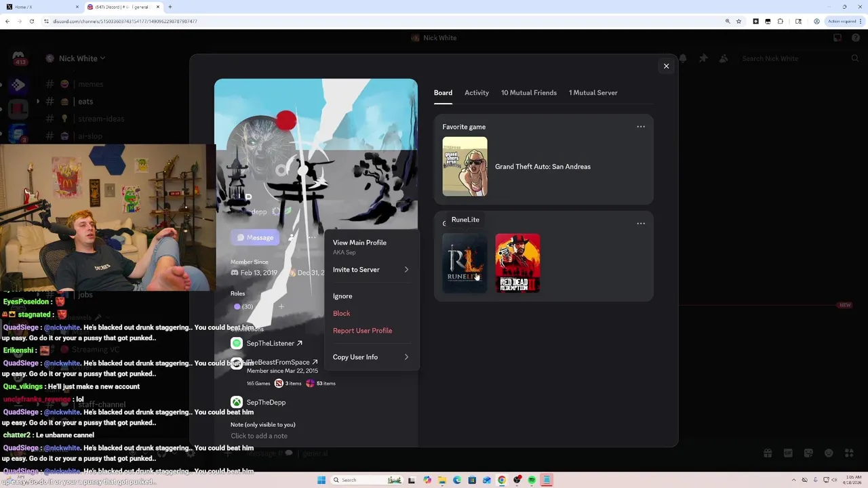Open the Discord inbox icon

pos(837,38)
